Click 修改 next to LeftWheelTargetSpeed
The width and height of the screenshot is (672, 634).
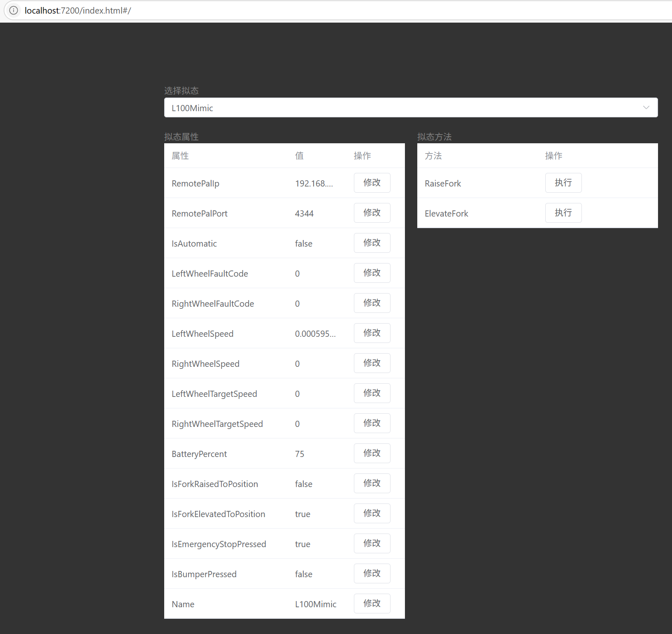372,393
